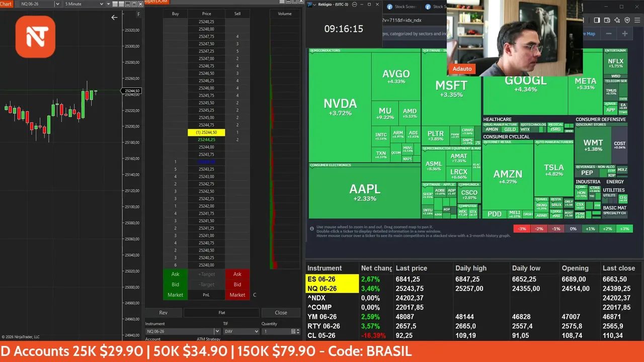Click the Buy Market button in SuperDOM

pyautogui.click(x=175, y=295)
